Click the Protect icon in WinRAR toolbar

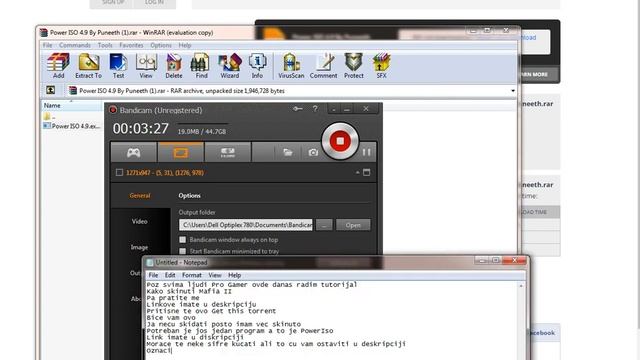click(353, 65)
